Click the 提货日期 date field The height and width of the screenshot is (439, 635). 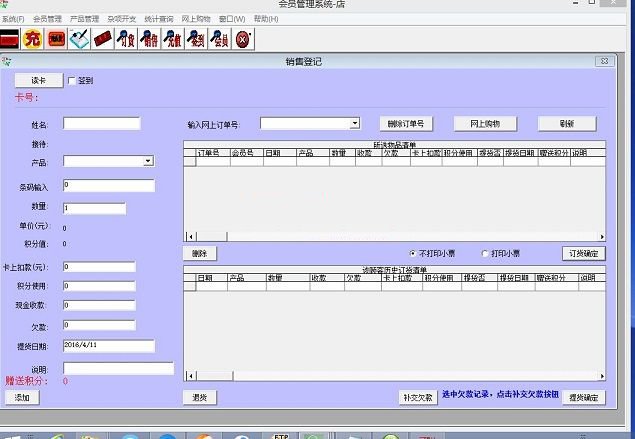click(108, 346)
